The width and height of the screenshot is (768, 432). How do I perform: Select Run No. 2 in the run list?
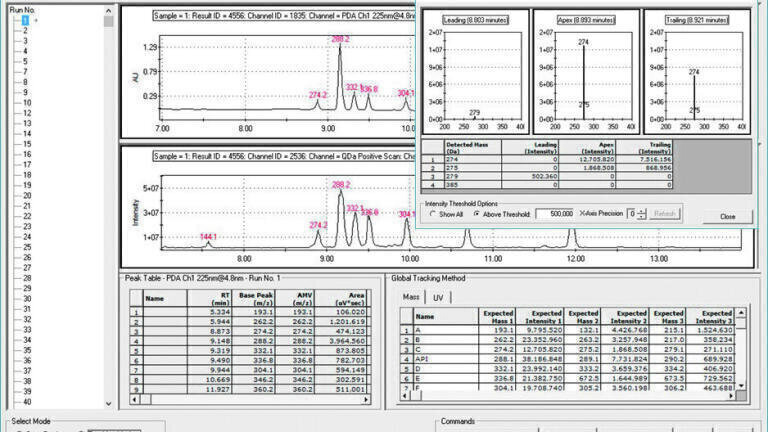click(25, 30)
